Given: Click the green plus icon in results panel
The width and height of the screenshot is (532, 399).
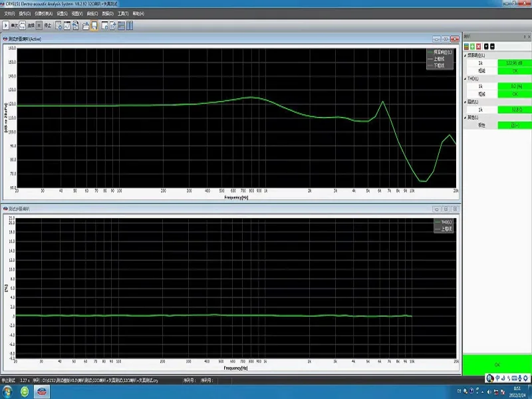Looking at the screenshot, I should click(473, 46).
